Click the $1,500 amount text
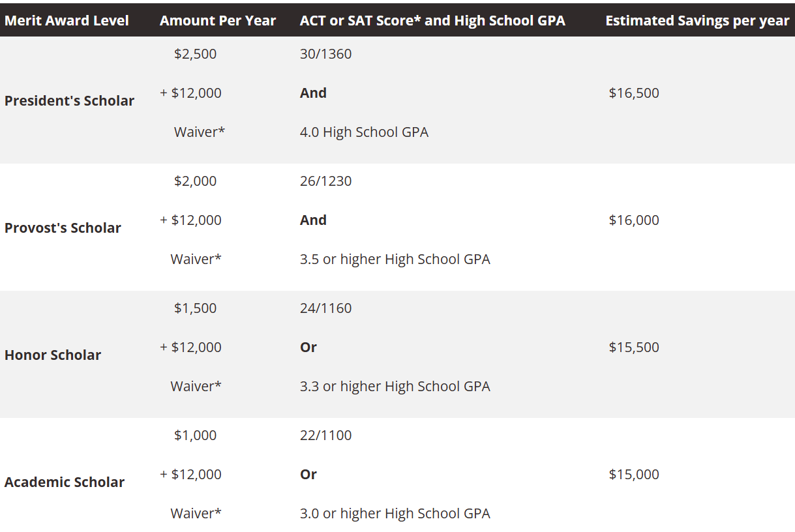 tap(196, 308)
